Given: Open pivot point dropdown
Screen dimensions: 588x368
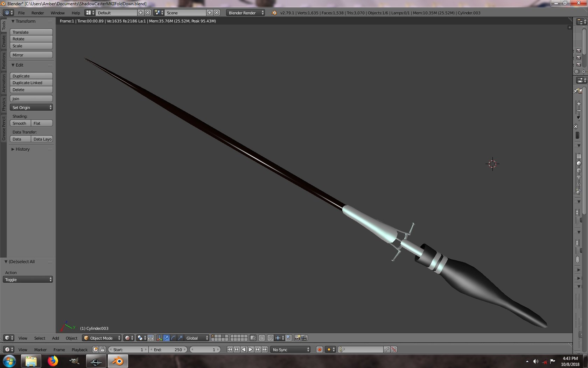Looking at the screenshot, I should click(142, 338).
